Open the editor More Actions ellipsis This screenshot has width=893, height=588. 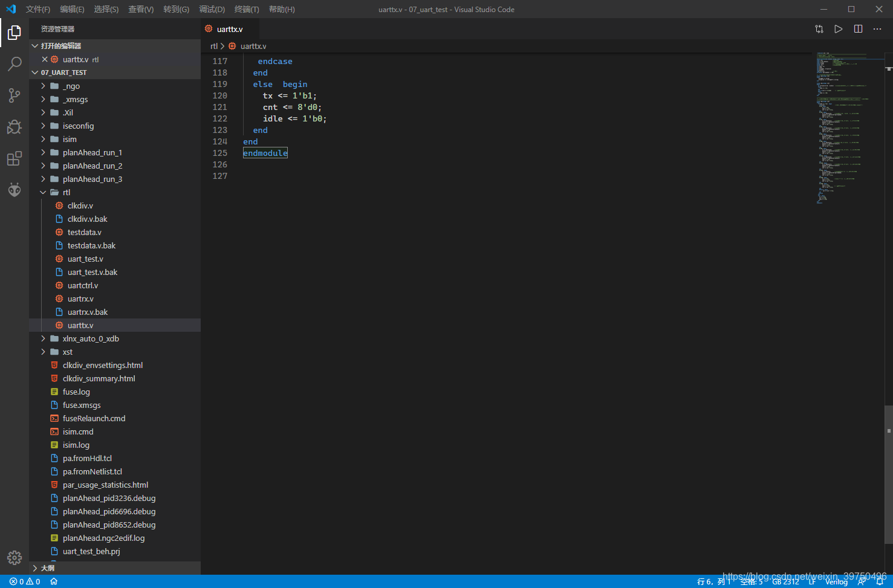click(877, 29)
